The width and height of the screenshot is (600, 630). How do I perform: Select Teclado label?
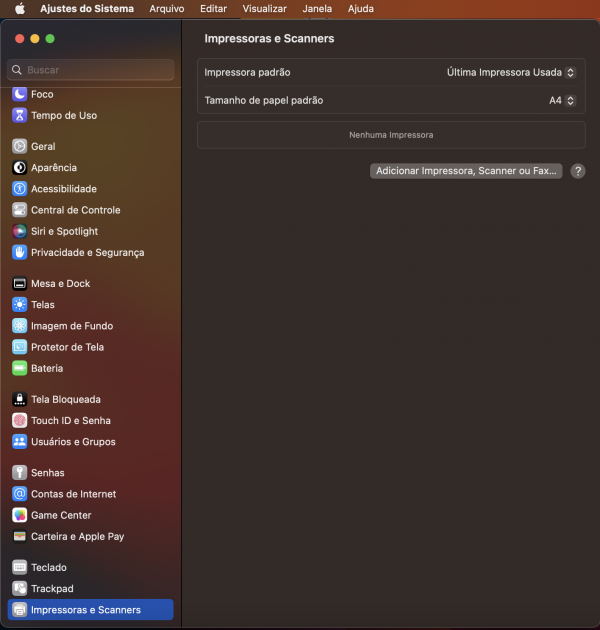49,567
